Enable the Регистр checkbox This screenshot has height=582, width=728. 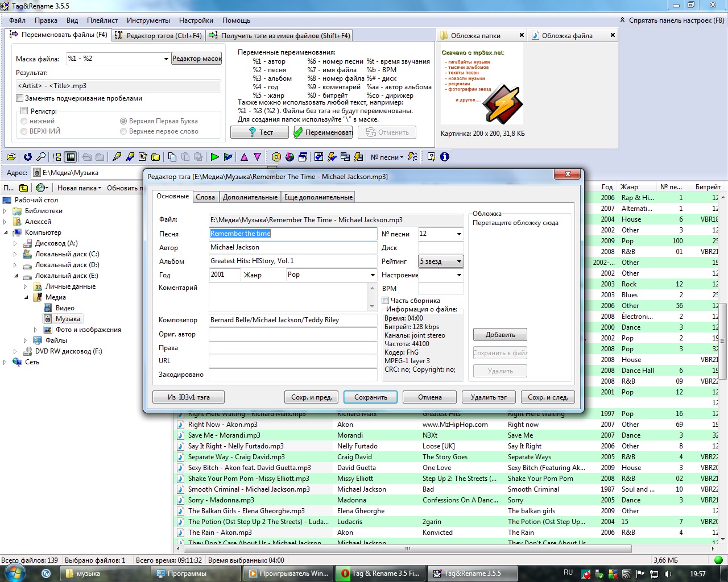tap(24, 111)
